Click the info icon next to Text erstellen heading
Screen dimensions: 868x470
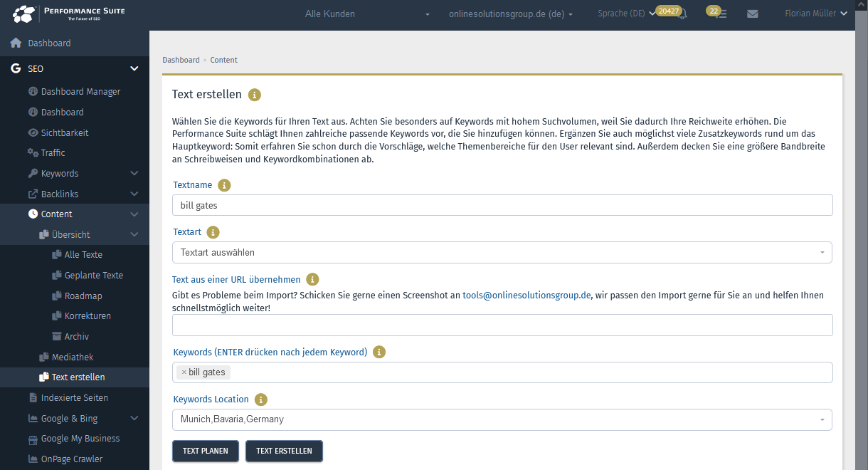click(255, 95)
